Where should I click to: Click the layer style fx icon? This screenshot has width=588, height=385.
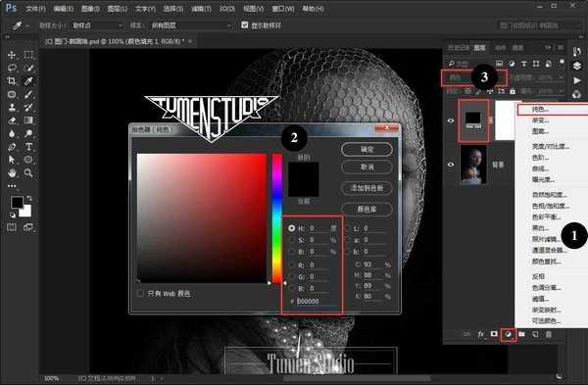[481, 334]
